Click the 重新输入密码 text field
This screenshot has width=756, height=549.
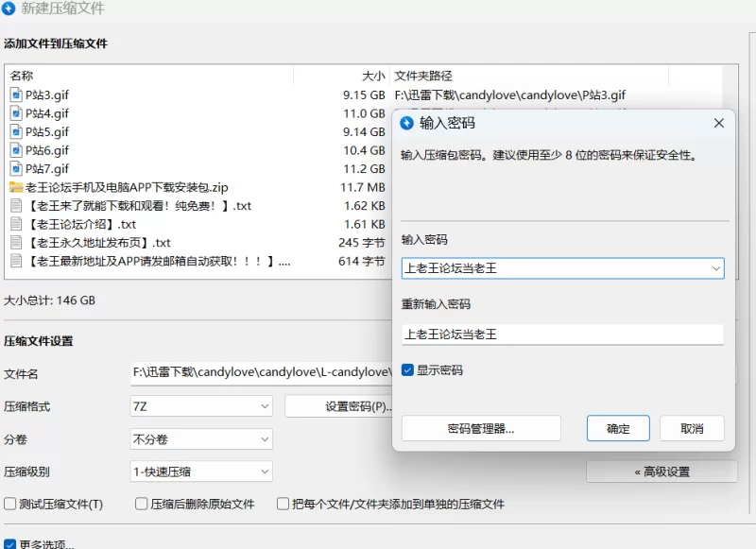click(x=562, y=335)
